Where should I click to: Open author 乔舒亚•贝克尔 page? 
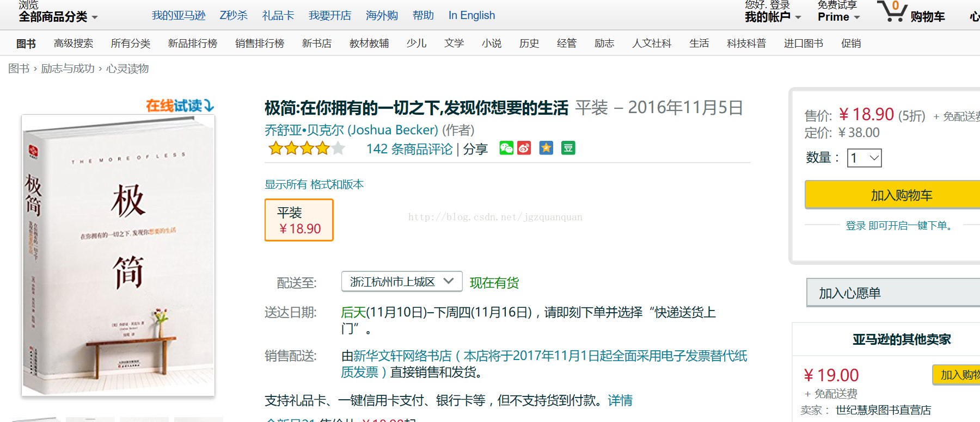pos(351,130)
